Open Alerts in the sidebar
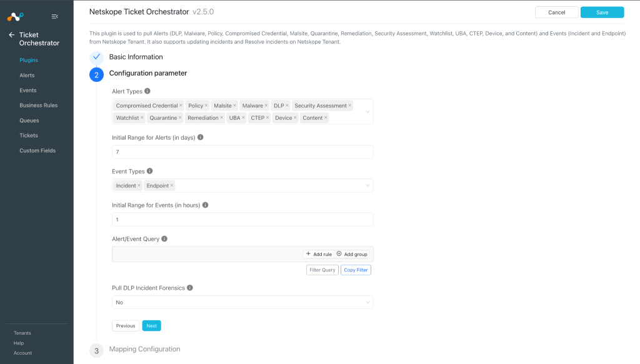Image resolution: width=640 pixels, height=364 pixels. pyautogui.click(x=27, y=76)
